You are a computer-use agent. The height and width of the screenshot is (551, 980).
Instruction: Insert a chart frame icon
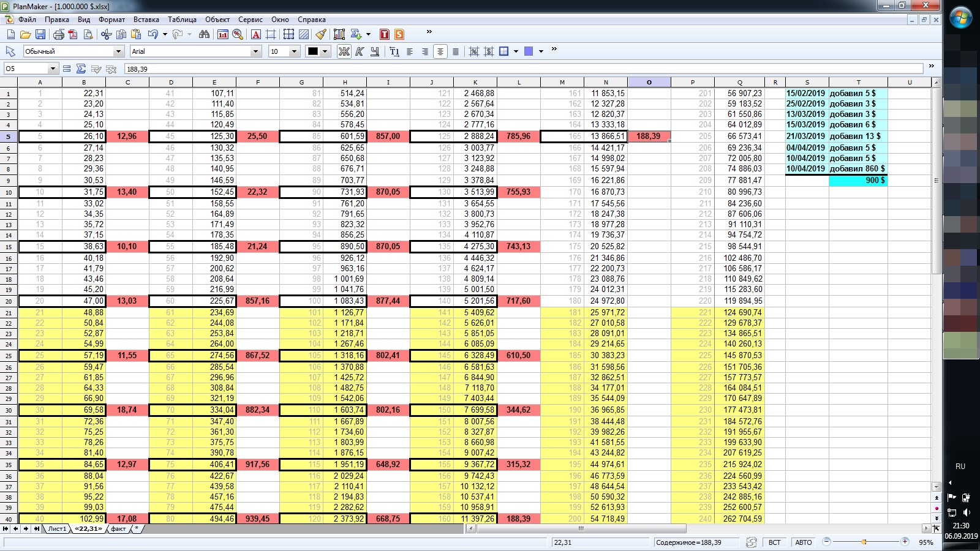pyautogui.click(x=339, y=34)
